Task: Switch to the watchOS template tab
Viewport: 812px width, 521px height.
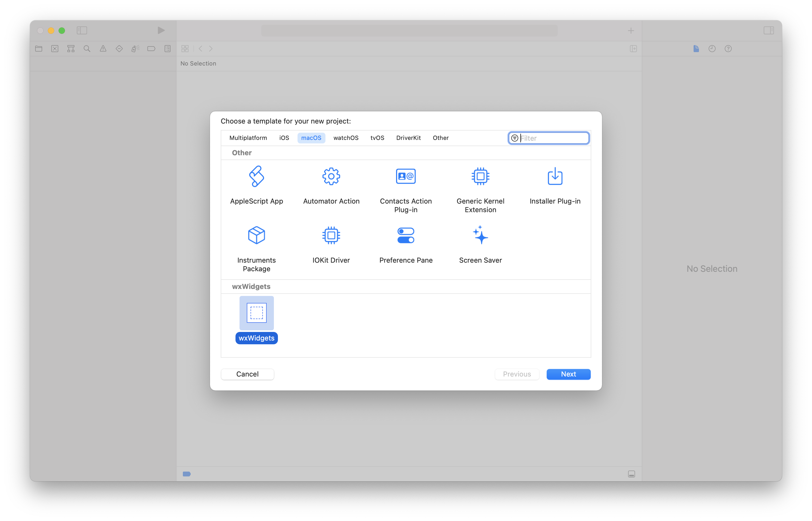Action: [x=346, y=138]
